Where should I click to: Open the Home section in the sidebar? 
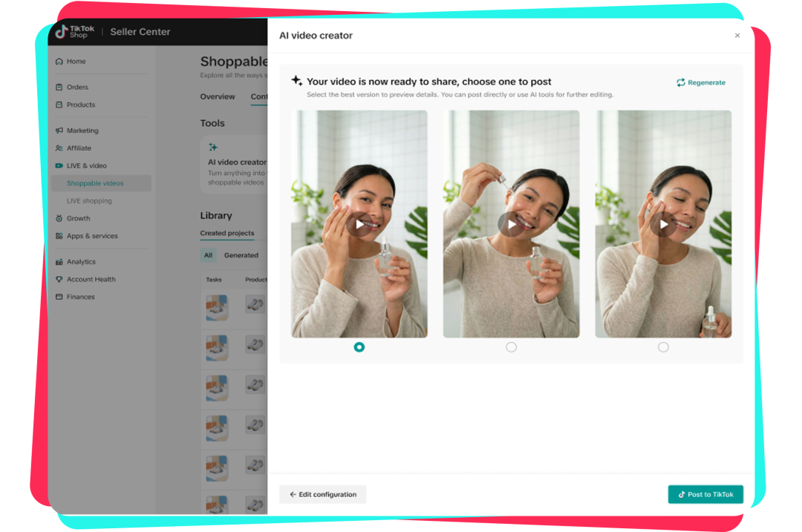click(x=58, y=61)
